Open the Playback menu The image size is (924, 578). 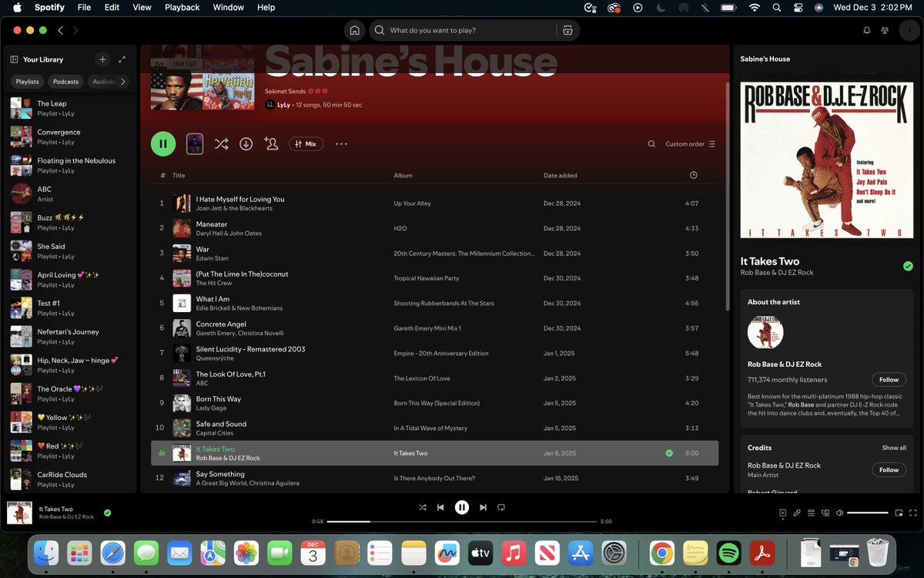[182, 8]
